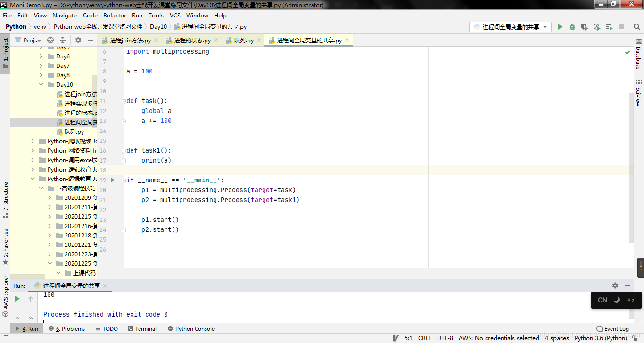
Task: Open run configuration dropdown
Action: (510, 27)
